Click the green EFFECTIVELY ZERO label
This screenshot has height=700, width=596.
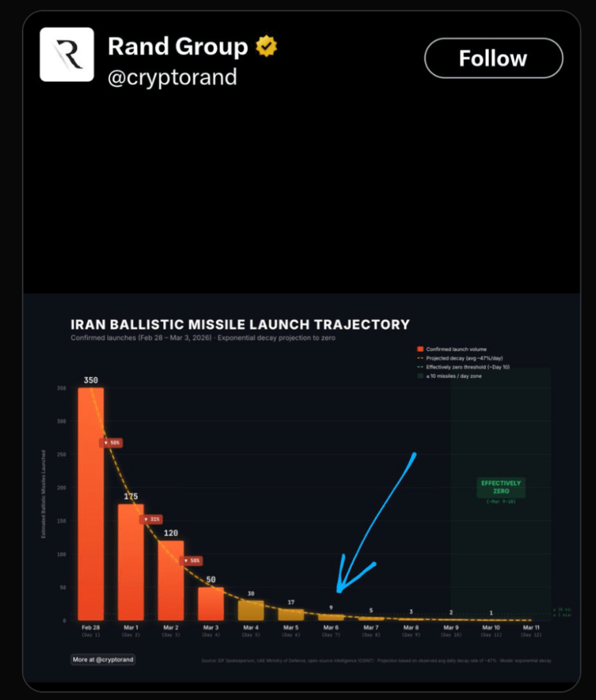click(x=501, y=487)
